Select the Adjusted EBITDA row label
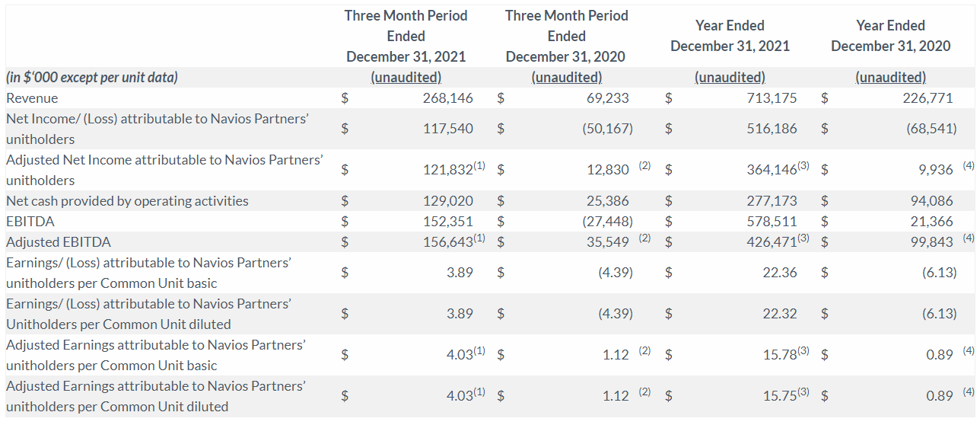 pos(59,242)
